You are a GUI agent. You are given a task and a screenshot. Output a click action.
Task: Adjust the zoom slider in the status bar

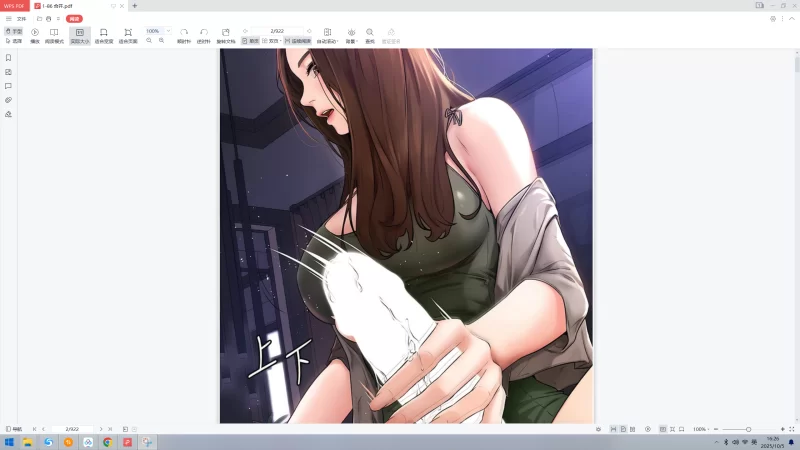click(748, 429)
